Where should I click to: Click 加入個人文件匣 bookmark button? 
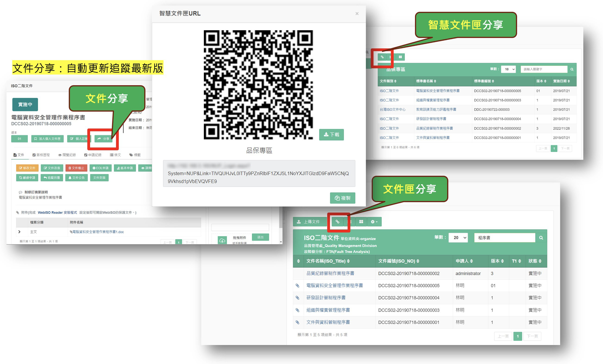point(47,138)
